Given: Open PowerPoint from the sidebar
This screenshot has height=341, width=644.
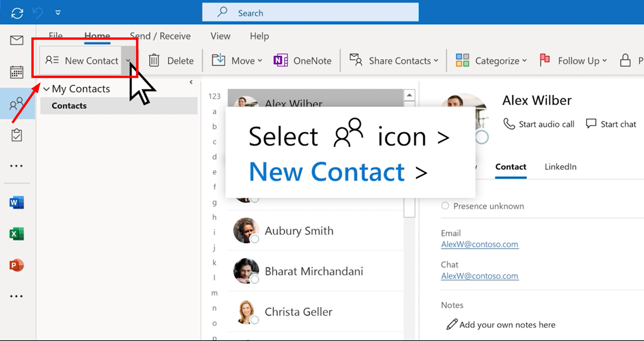Looking at the screenshot, I should (16, 265).
